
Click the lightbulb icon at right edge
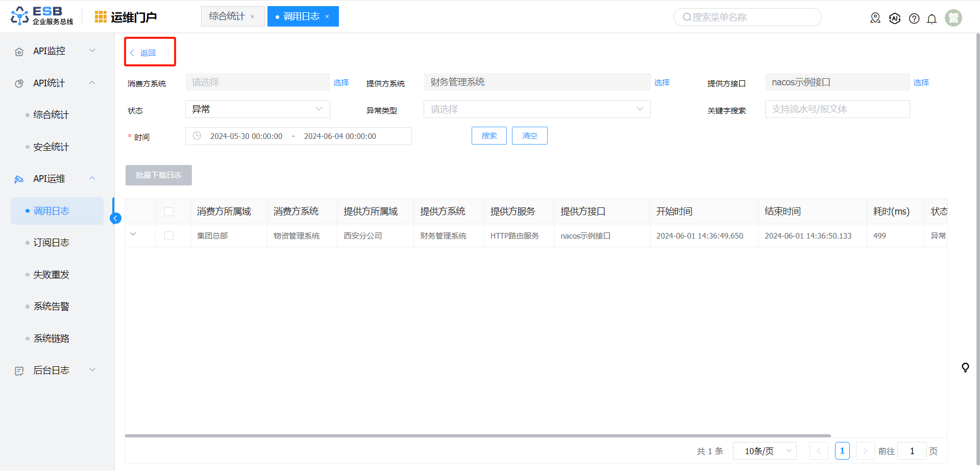click(x=965, y=367)
